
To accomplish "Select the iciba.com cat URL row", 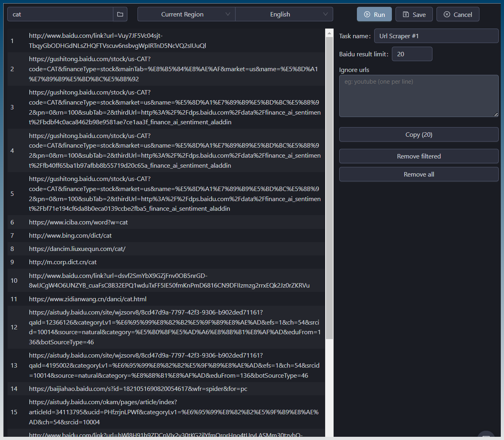I will coord(78,222).
